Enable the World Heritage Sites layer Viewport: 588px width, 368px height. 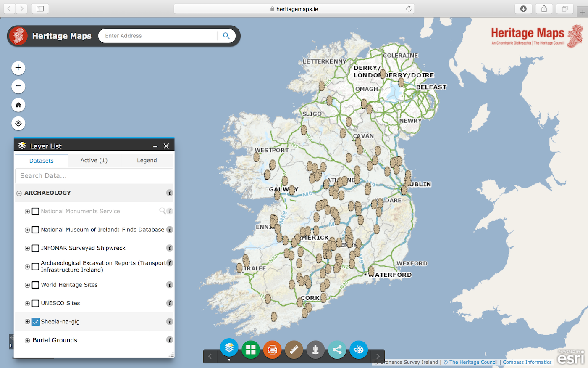pos(36,285)
